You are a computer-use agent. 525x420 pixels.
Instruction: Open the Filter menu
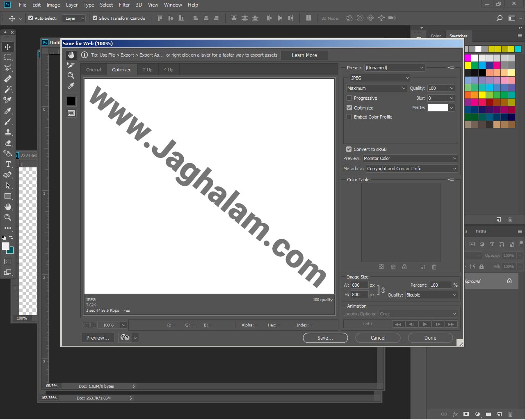(124, 5)
